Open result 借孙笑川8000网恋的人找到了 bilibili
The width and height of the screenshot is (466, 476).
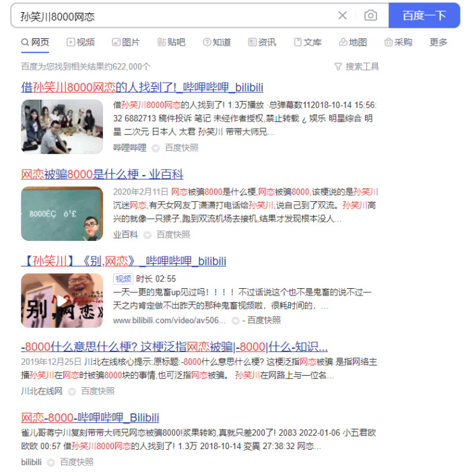(x=142, y=88)
